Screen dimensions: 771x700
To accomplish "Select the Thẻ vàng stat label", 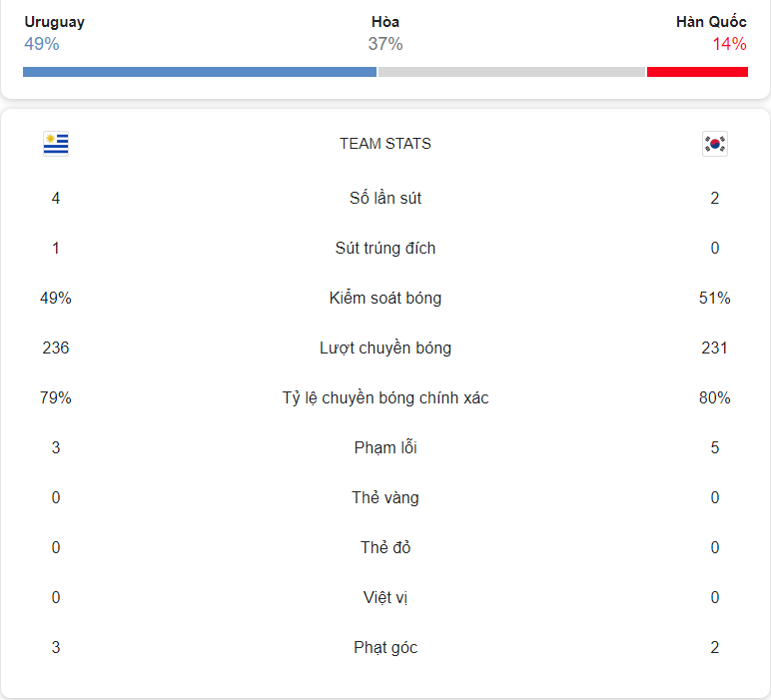I will pyautogui.click(x=385, y=497).
